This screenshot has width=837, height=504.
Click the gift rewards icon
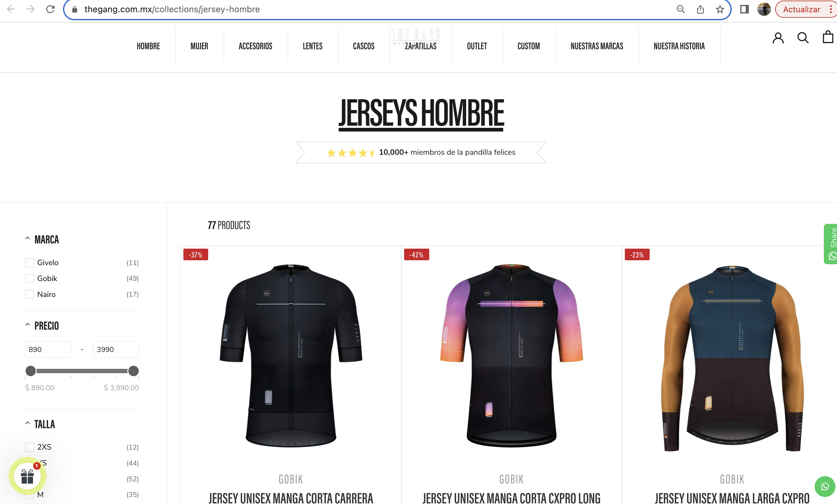coord(28,476)
